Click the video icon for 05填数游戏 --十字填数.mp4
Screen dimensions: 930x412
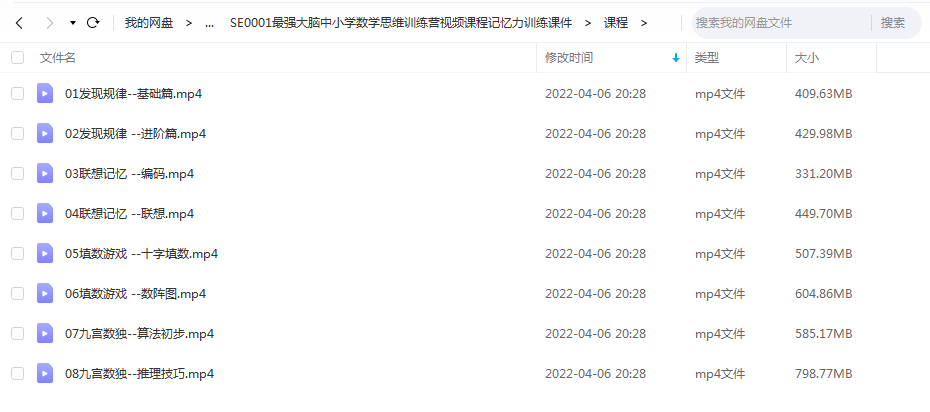(45, 253)
